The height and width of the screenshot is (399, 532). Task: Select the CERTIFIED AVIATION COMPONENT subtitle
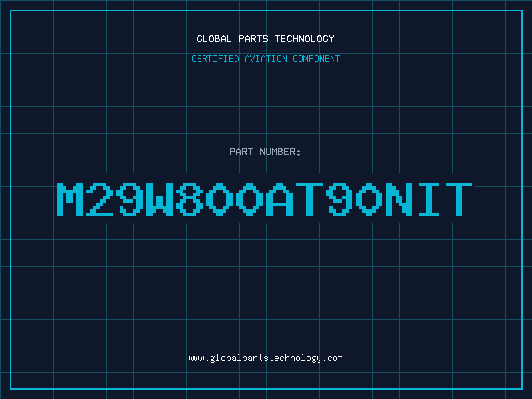(x=265, y=59)
